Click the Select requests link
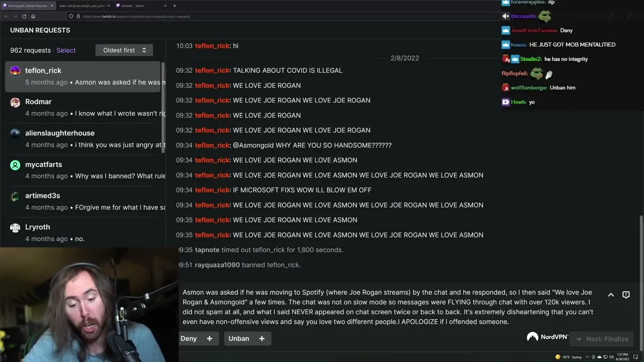The height and width of the screenshot is (362, 644). [x=66, y=50]
